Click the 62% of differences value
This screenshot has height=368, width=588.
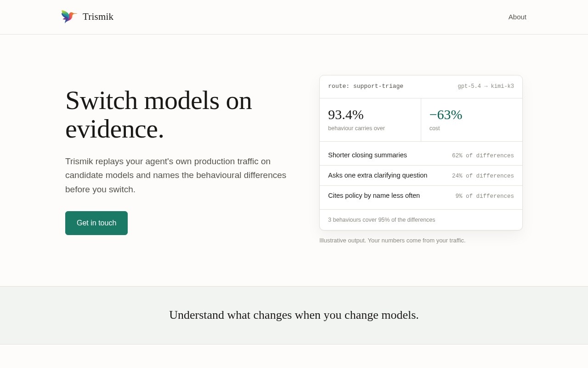483,156
